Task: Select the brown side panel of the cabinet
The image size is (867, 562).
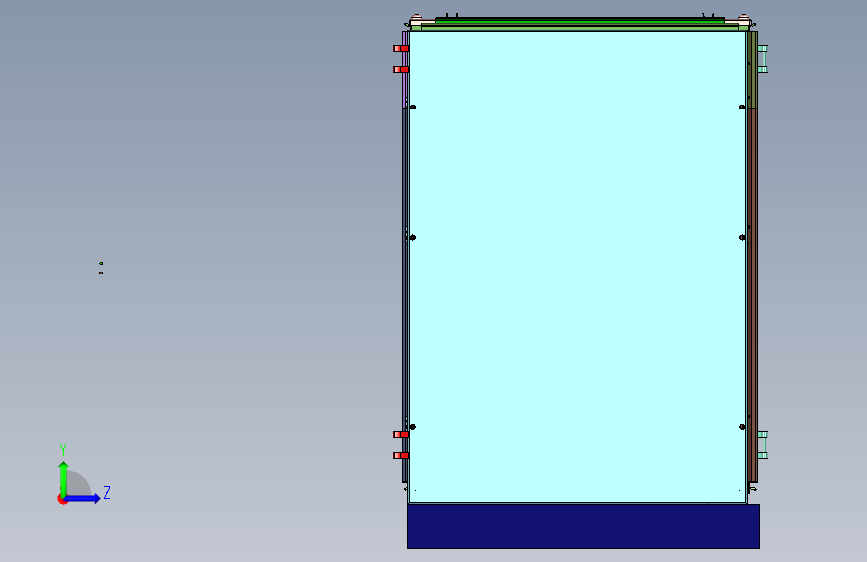Action: (753, 295)
